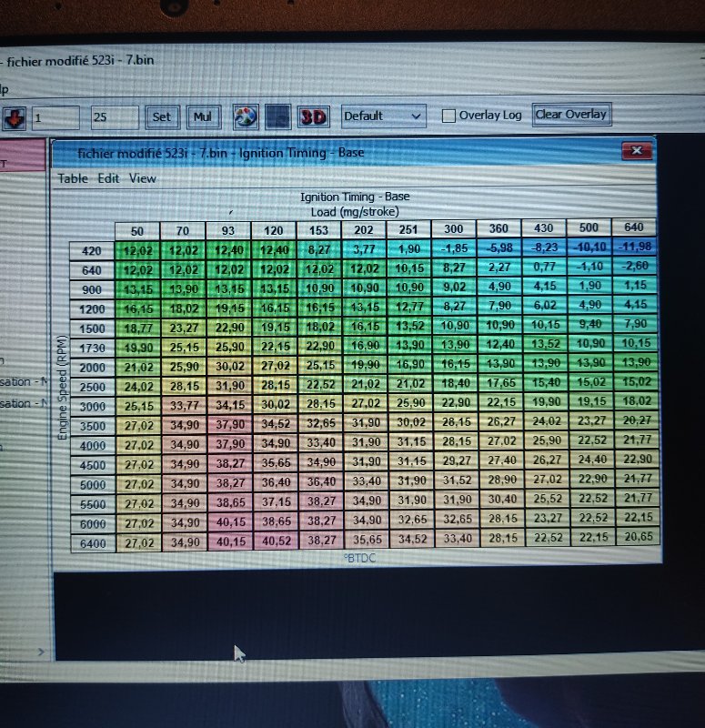Focus the input field containing 25
Image resolution: width=705 pixels, height=728 pixels.
point(115,117)
